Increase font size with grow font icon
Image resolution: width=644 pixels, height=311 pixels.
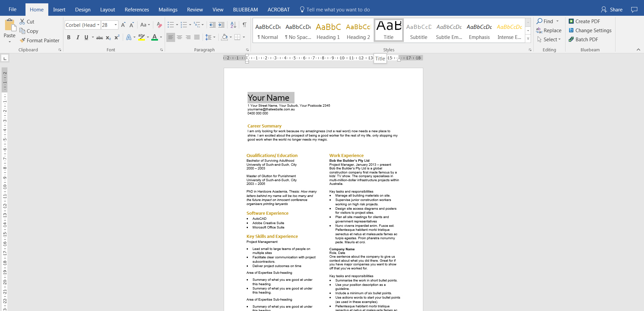tap(123, 25)
